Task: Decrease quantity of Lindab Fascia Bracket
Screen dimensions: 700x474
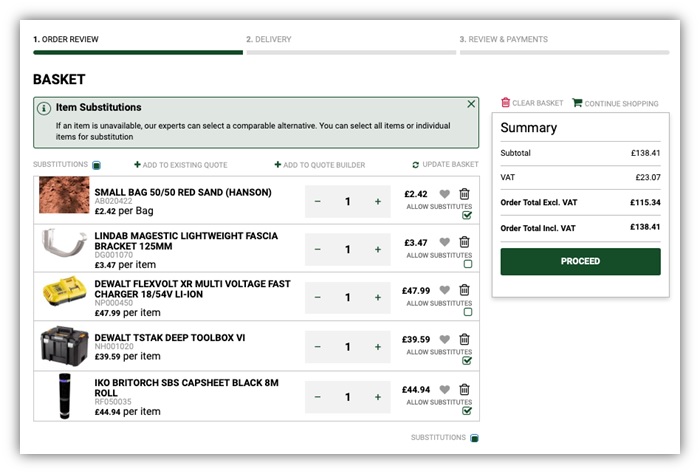Action: coord(317,249)
